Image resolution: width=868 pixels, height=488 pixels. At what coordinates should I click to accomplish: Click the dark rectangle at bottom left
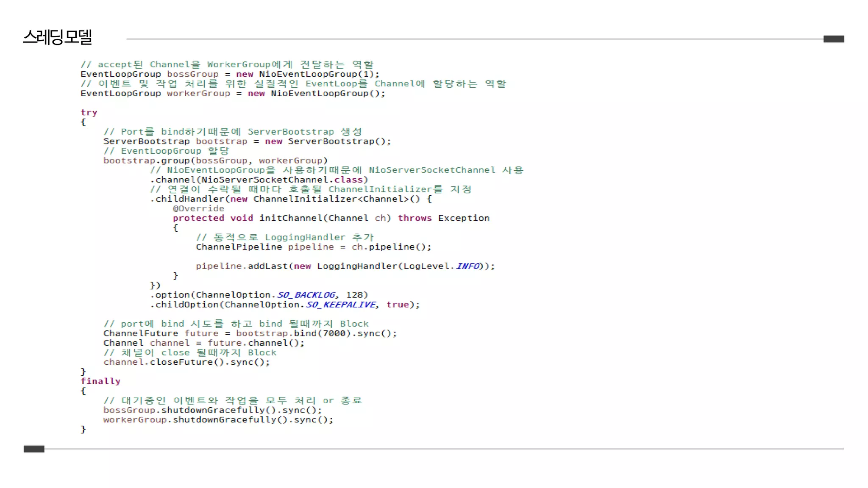[x=34, y=449]
